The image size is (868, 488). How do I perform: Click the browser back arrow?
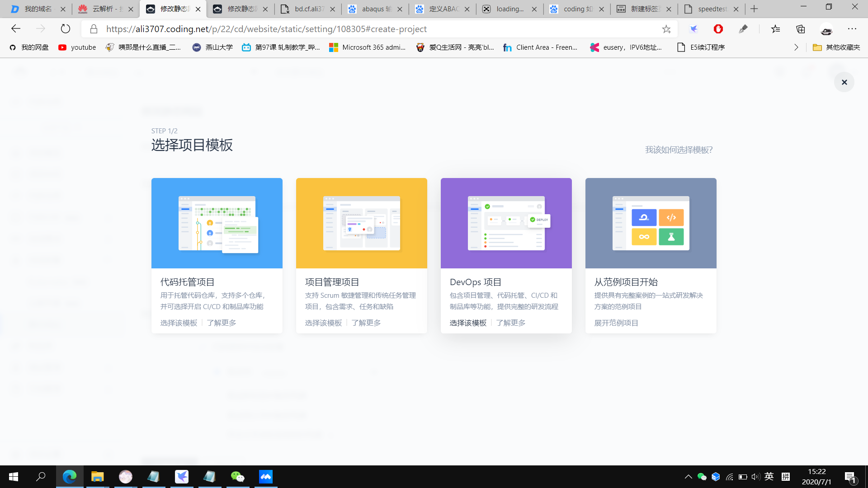pyautogui.click(x=16, y=29)
